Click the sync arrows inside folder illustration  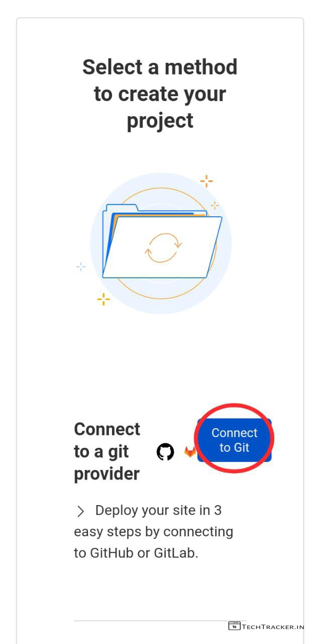click(163, 248)
